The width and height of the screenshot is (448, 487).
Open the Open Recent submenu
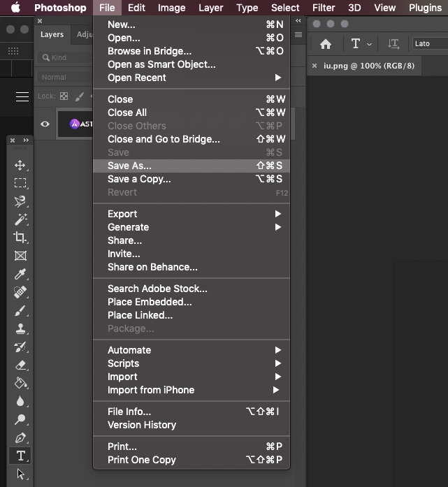click(192, 78)
